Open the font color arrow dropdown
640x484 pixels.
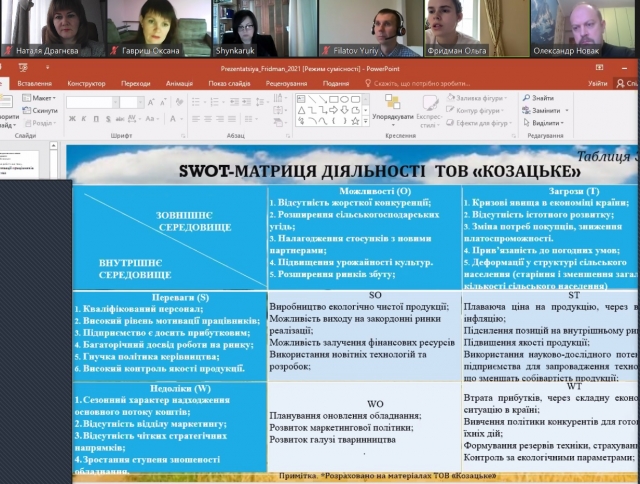(x=181, y=119)
